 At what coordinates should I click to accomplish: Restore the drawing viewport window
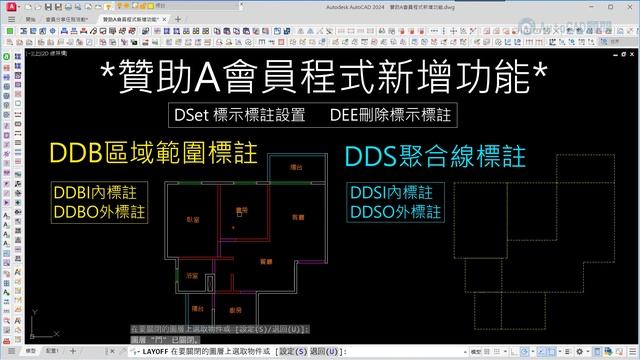(624, 54)
